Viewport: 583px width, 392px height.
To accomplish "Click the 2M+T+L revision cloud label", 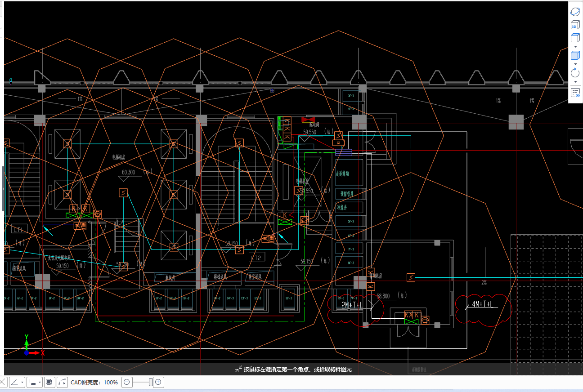I will pos(352,305).
